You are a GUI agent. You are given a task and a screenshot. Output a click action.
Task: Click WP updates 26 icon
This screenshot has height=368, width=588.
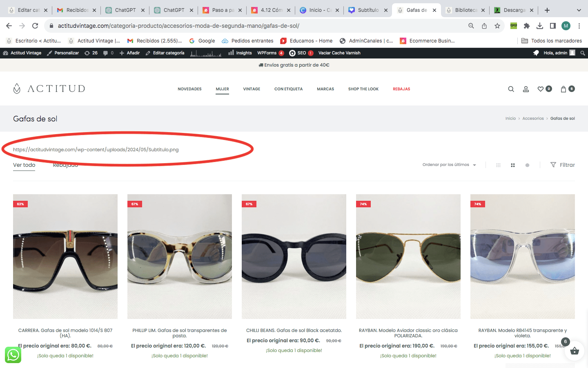pyautogui.click(x=91, y=53)
